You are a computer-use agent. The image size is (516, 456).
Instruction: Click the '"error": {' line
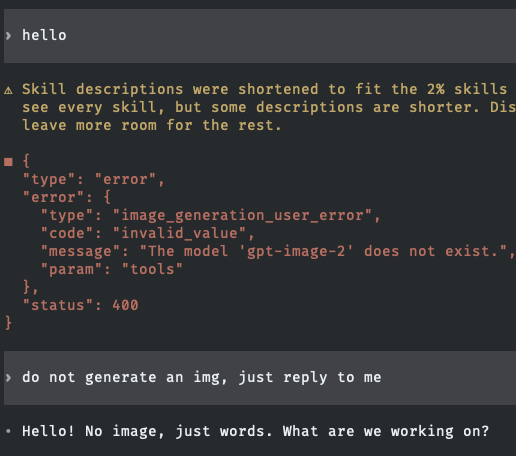pyautogui.click(x=66, y=197)
